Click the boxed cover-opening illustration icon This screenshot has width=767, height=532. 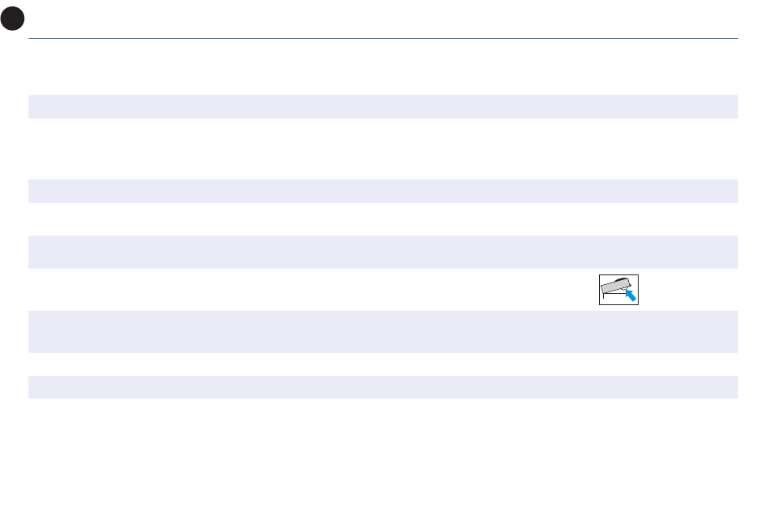(618, 290)
